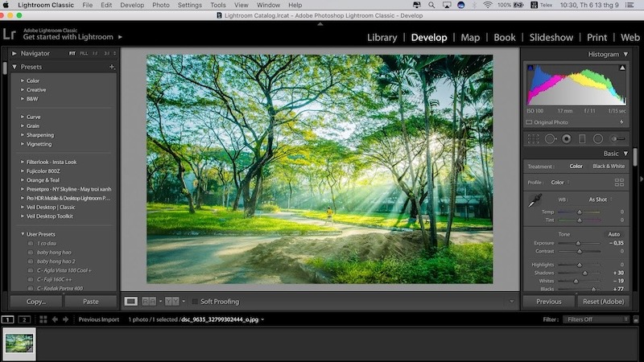Set Navigator zoom to 1:1
Viewport: 644px width, 362px height.
(x=95, y=53)
